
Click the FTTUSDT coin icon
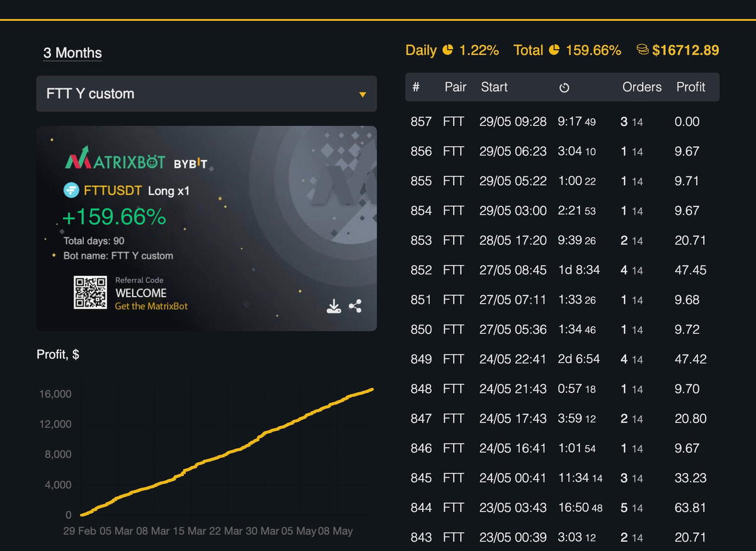click(71, 190)
